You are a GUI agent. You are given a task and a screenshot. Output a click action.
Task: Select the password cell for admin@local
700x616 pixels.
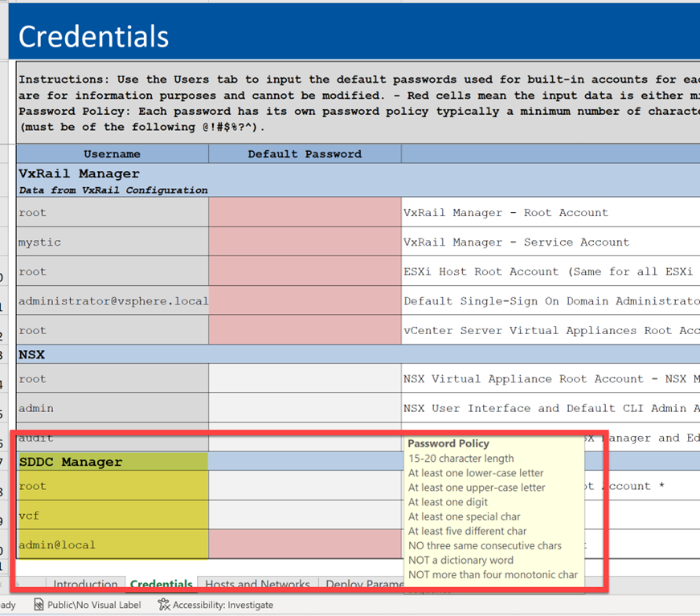(305, 545)
